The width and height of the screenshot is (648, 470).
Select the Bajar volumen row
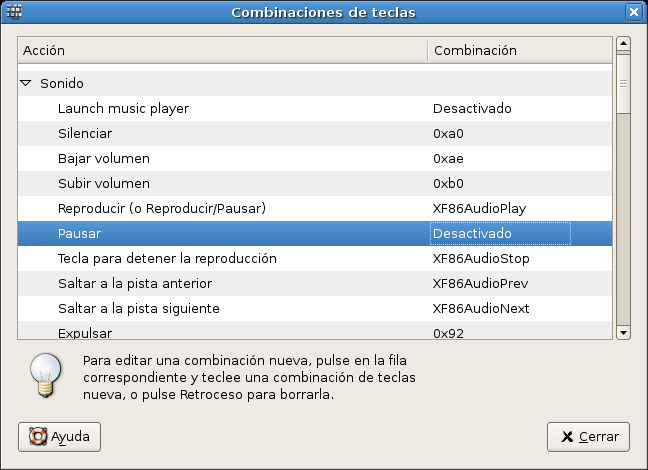pos(104,158)
